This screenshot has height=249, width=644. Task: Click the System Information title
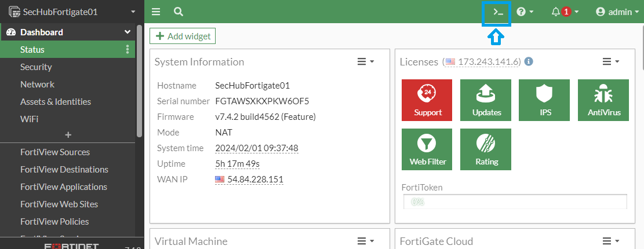coord(199,62)
